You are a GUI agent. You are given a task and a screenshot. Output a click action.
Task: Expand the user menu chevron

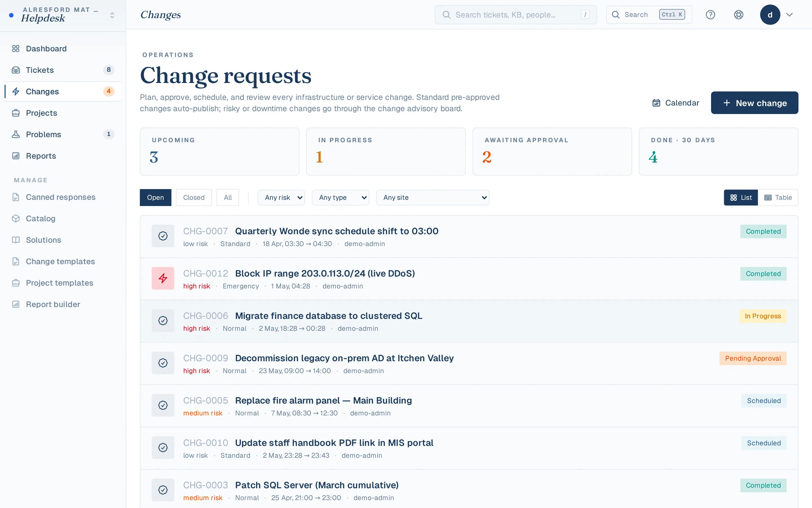pos(789,15)
